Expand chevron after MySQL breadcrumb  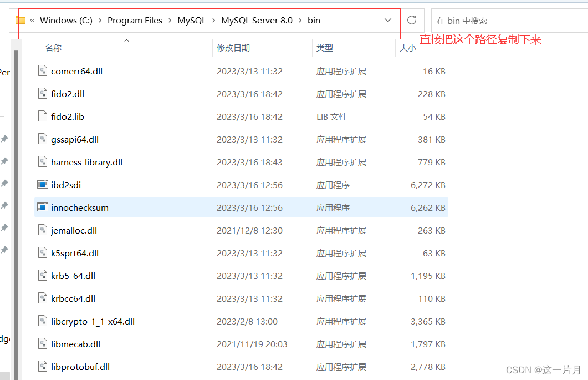(x=214, y=21)
